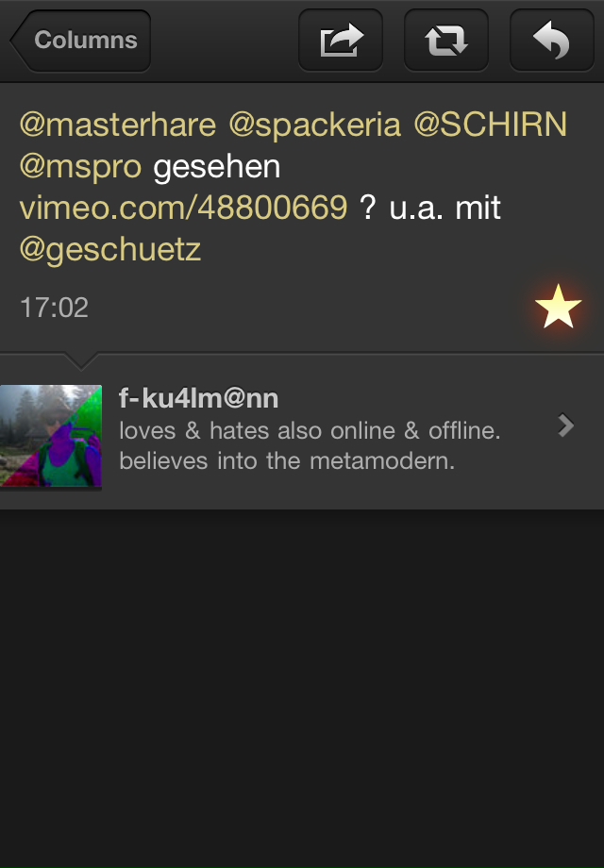The height and width of the screenshot is (868, 604).
Task: Tap the @SCHIRN mention
Action: click(491, 124)
